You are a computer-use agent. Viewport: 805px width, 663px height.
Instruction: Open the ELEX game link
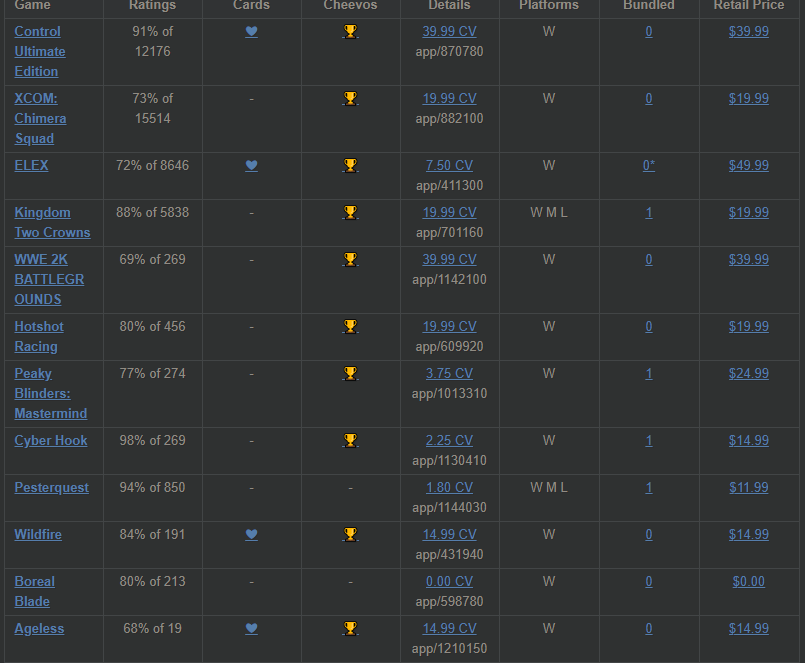(31, 165)
